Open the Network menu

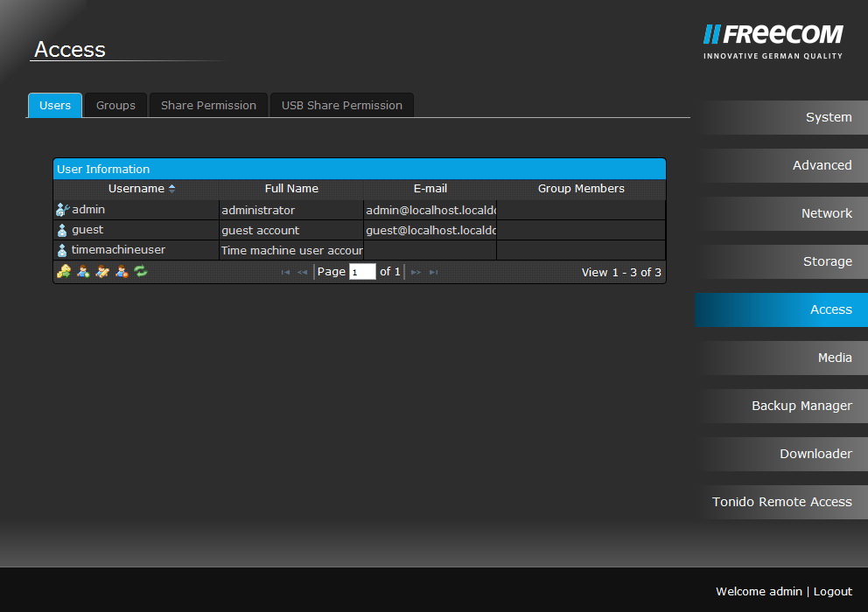click(x=781, y=213)
